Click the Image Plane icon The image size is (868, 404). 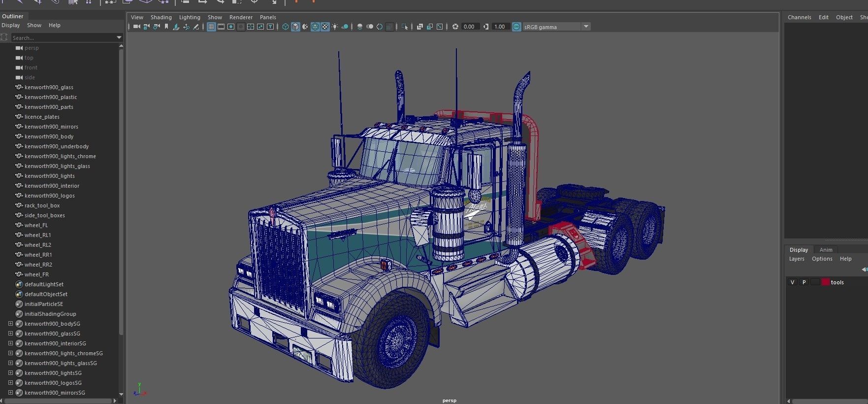pyautogui.click(x=176, y=27)
